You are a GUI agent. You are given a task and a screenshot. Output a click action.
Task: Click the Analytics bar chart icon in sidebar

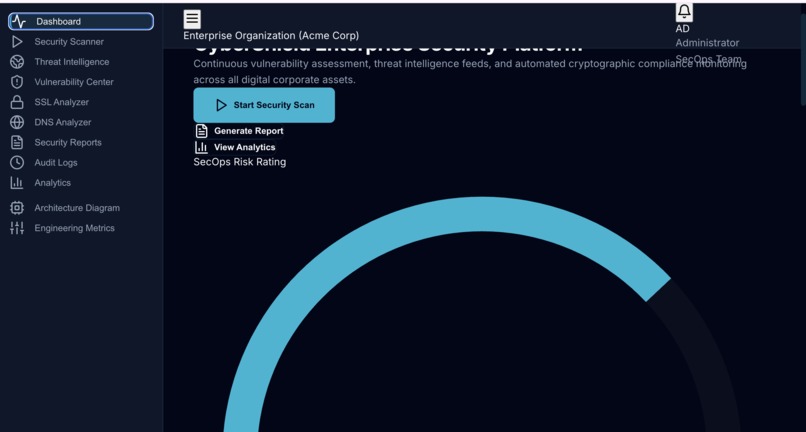[17, 183]
